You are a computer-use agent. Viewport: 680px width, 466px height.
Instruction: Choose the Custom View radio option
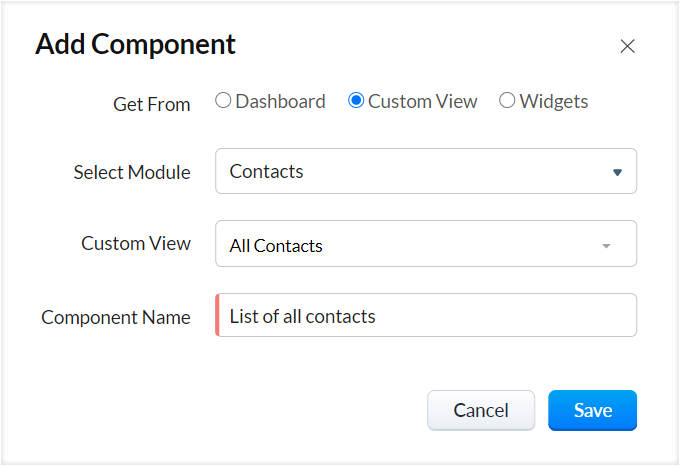356,101
